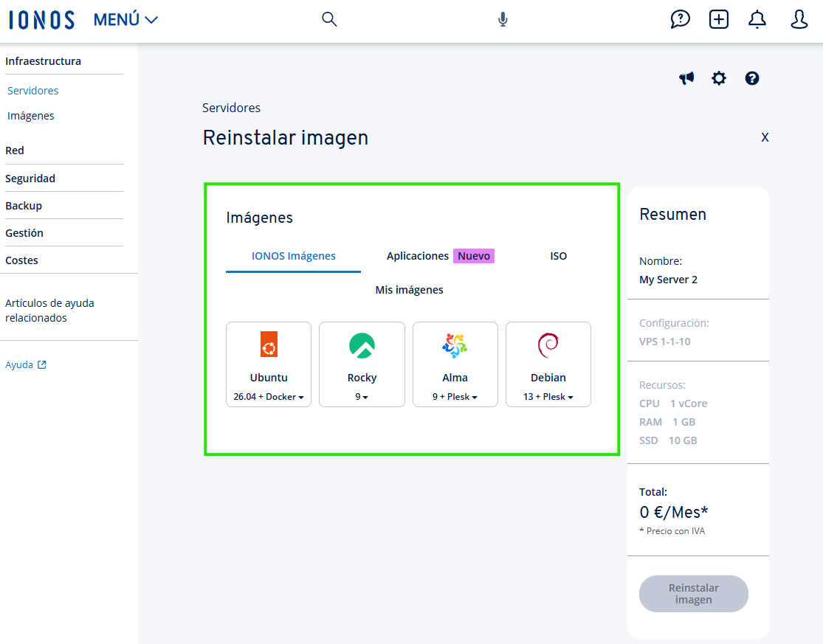Open Debian 13 + Plesk version dropdown
This screenshot has width=823, height=644.
click(548, 397)
